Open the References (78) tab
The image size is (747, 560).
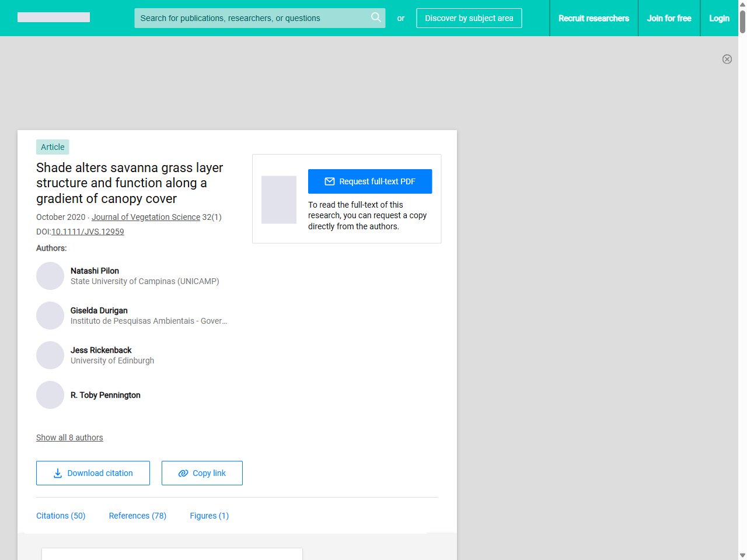(x=138, y=516)
